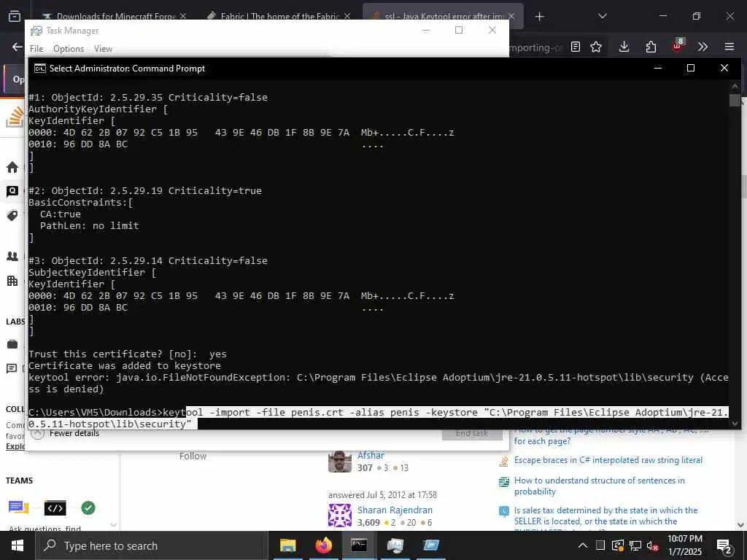Click the Trust this certificate prompt line
747x560 pixels.
click(127, 354)
